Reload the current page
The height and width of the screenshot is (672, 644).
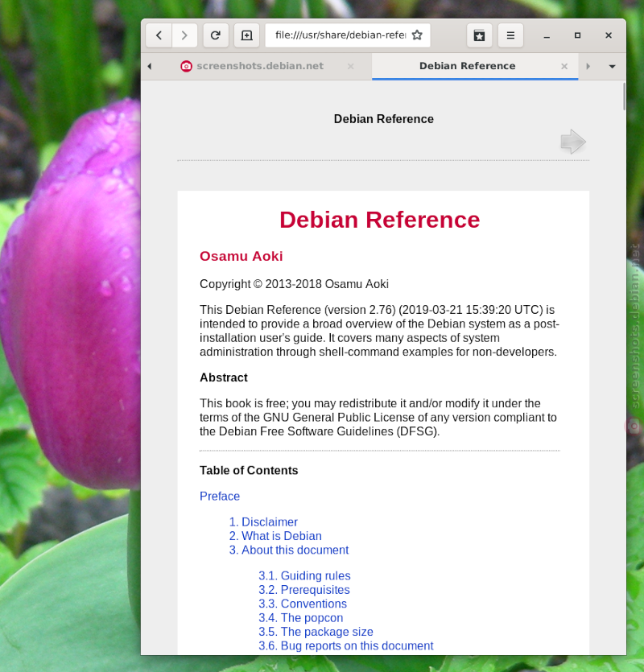[x=215, y=35]
